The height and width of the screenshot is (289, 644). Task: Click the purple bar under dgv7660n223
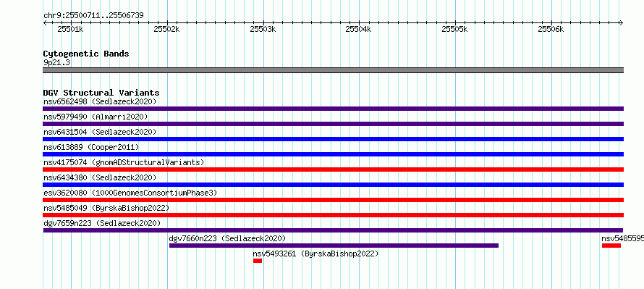point(334,246)
